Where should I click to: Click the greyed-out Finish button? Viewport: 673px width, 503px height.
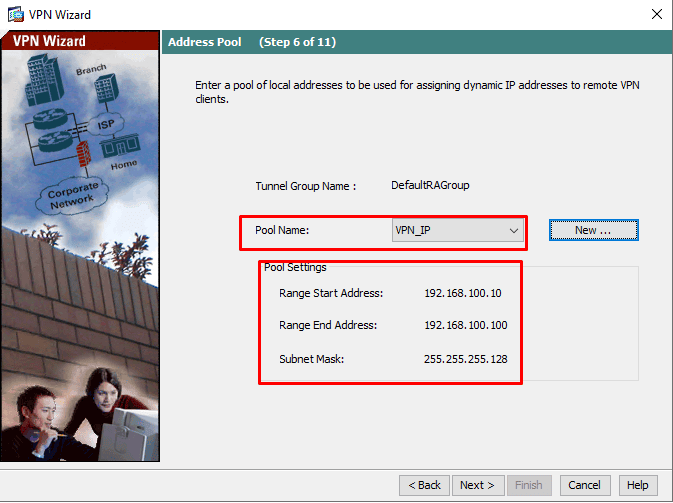(x=529, y=485)
